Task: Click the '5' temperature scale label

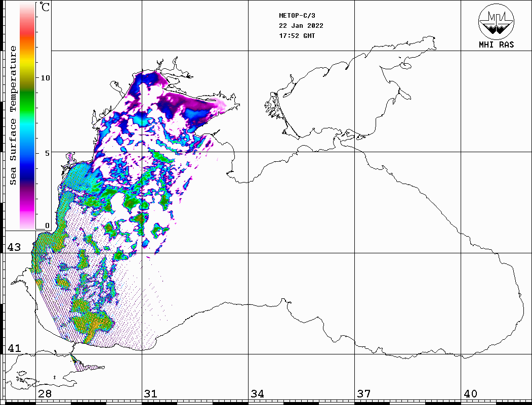Action: tap(48, 153)
